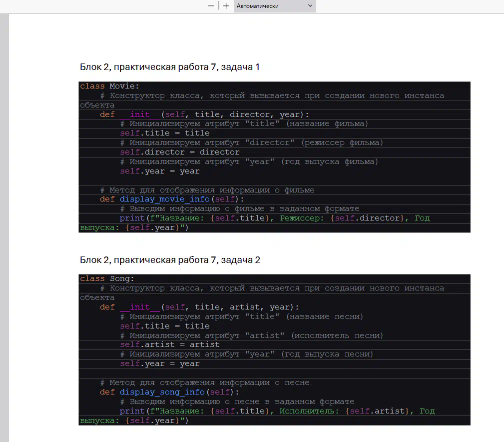Viewport: 504px width, 442px height.
Task: Click the zoom out minus icon
Action: coord(211,6)
